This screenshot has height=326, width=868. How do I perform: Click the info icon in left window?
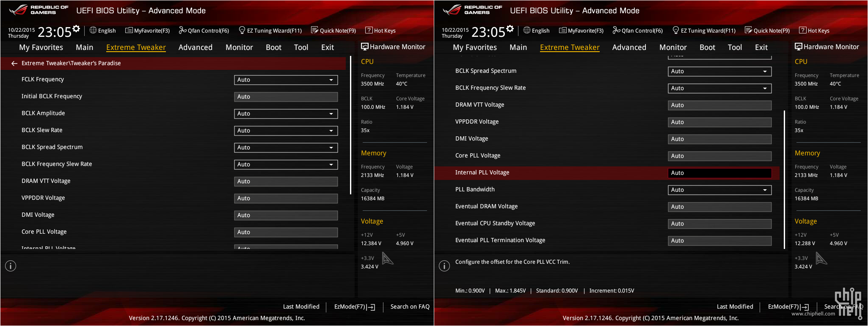[x=11, y=266]
